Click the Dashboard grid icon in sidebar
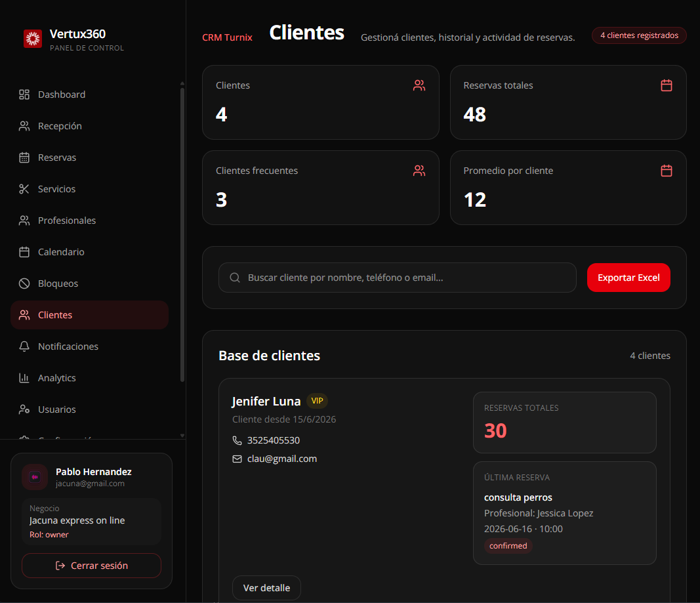Viewport: 700px width, 603px height. (x=24, y=94)
